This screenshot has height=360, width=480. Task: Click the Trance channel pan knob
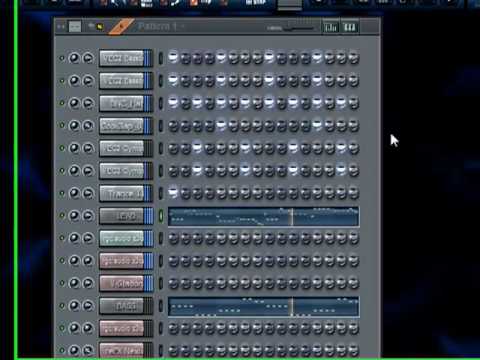[x=74, y=193]
